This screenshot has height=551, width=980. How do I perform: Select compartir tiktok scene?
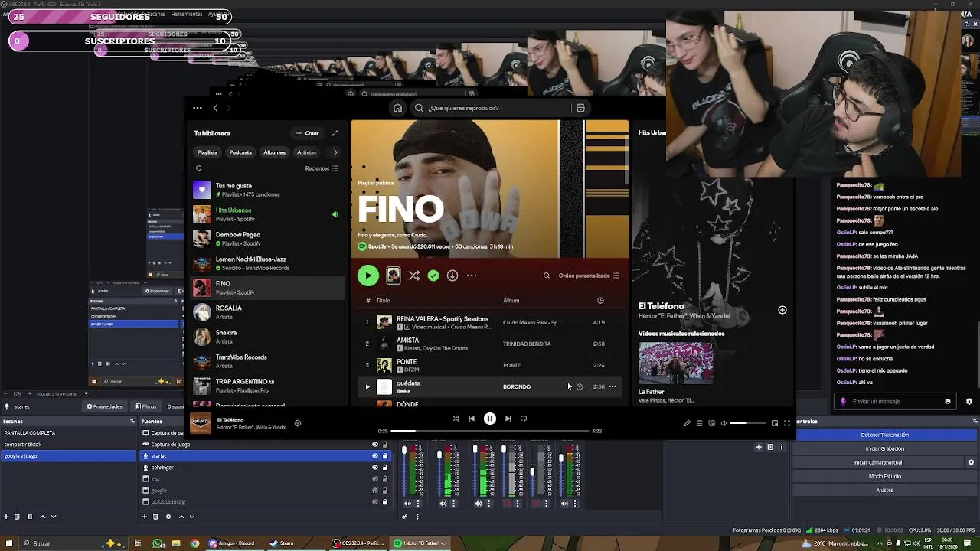[x=68, y=445]
